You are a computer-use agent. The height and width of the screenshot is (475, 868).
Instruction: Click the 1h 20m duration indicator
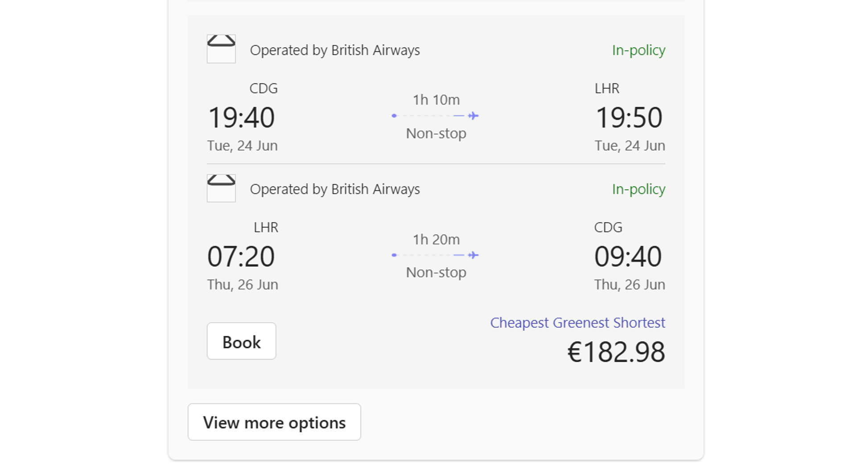pyautogui.click(x=435, y=239)
